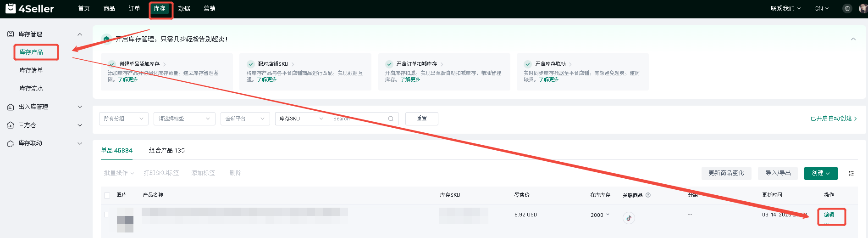Click 编辑 link in product row
868x238 pixels.
click(829, 215)
